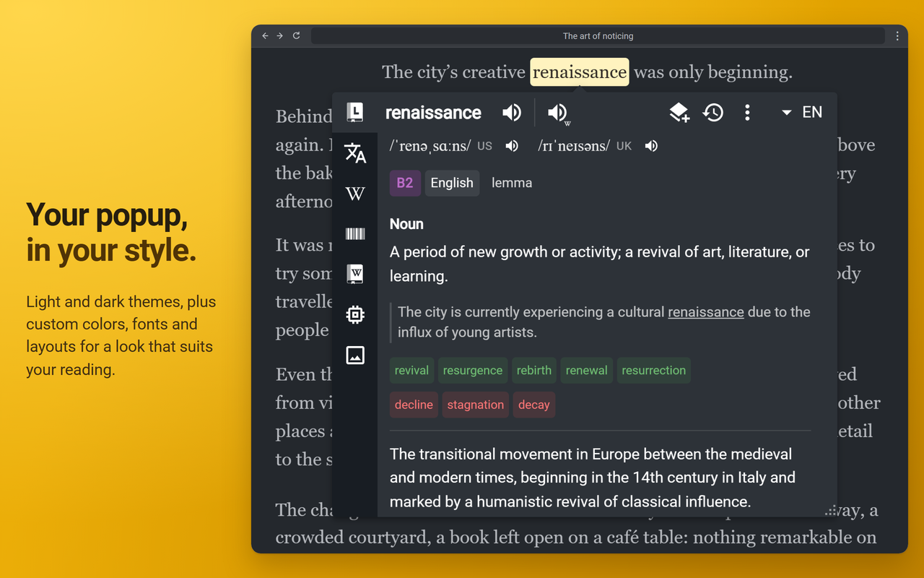Select the antonym chip decay
The width and height of the screenshot is (924, 578).
click(534, 405)
